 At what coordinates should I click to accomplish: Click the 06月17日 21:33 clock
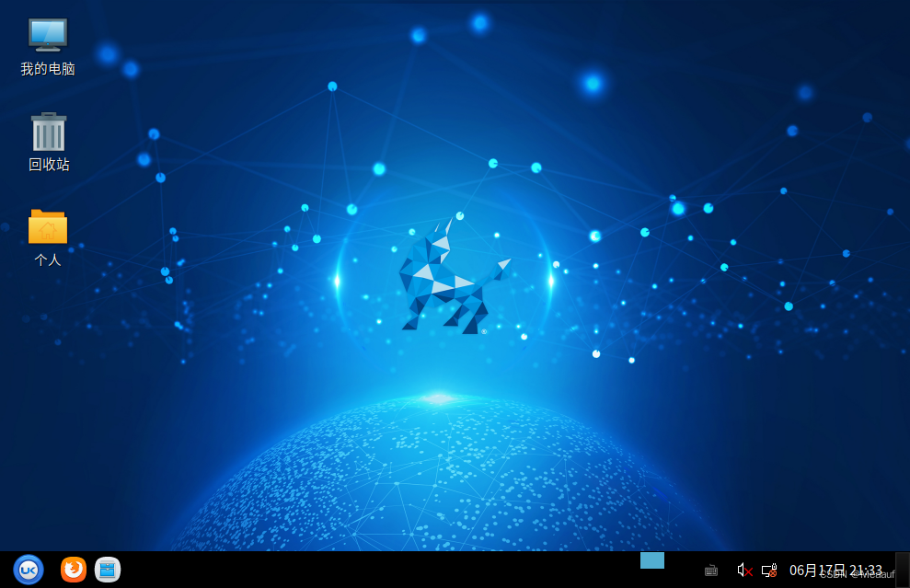(835, 571)
